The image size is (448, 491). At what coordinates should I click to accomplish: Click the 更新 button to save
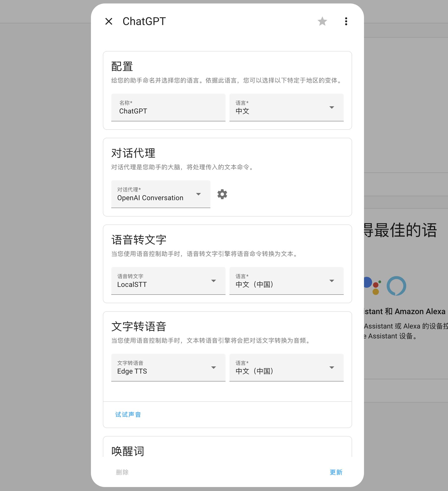point(336,472)
